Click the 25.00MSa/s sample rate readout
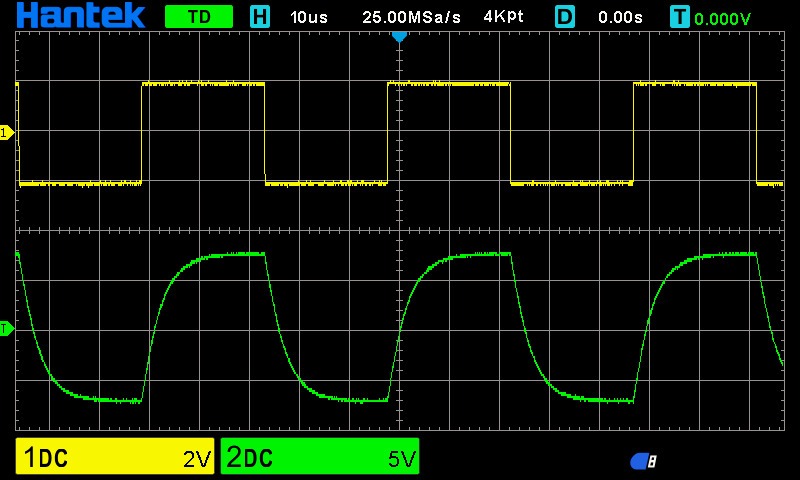Viewport: 800px width, 480px height. [x=411, y=17]
